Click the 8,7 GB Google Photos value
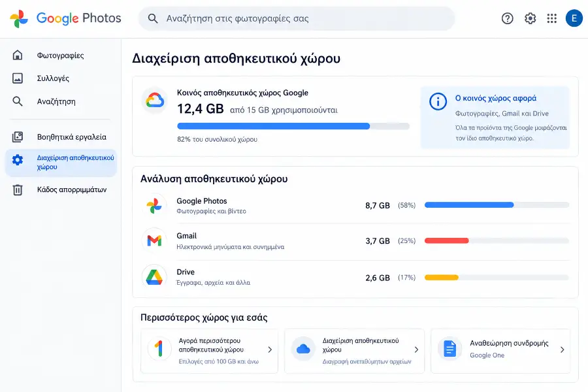The image size is (588, 392). pos(378,206)
